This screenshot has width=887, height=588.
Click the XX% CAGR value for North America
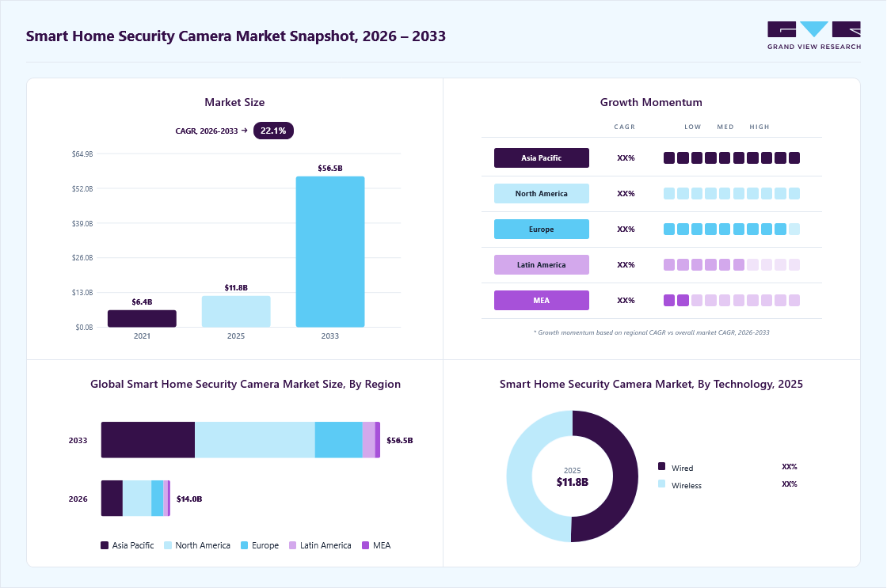(x=626, y=194)
